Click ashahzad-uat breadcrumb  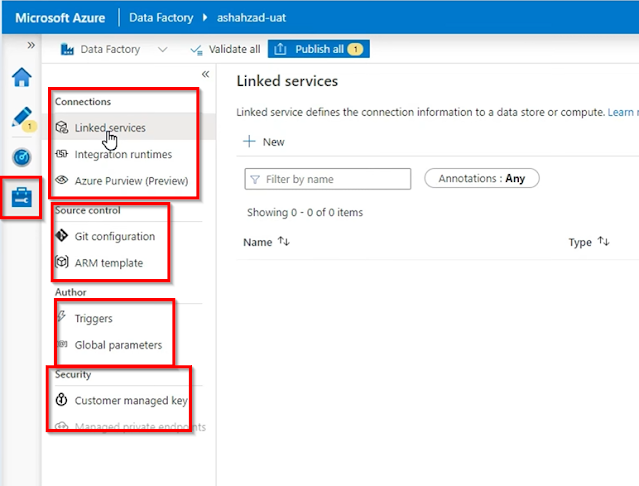coord(251,18)
